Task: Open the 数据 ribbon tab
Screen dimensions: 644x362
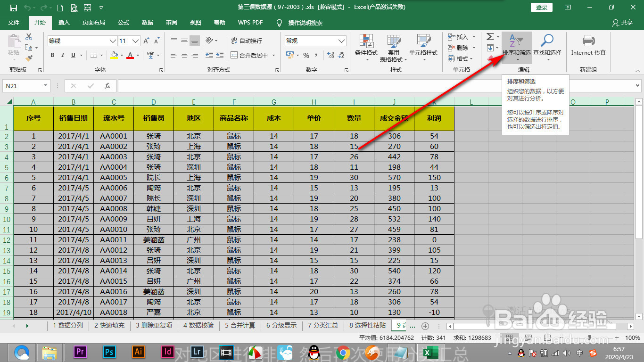Action: click(x=147, y=22)
